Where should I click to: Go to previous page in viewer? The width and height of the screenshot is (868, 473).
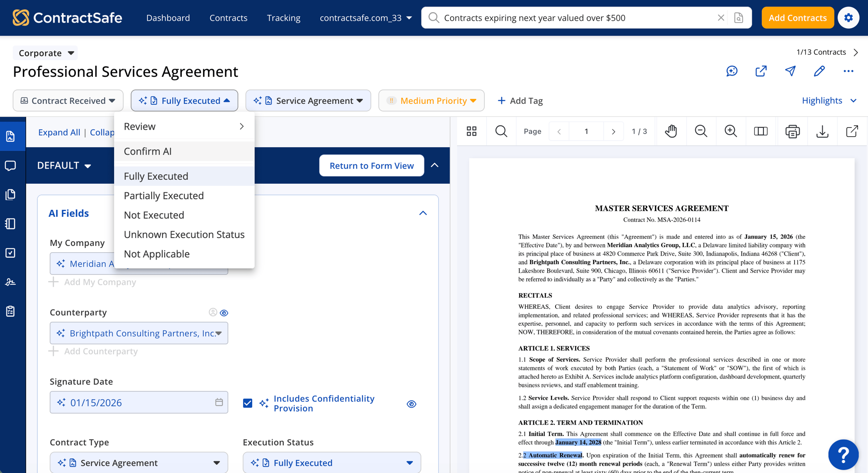(x=559, y=132)
